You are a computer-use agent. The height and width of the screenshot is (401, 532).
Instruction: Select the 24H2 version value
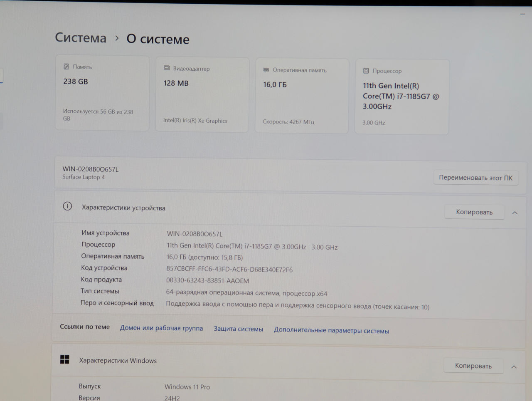point(172,398)
